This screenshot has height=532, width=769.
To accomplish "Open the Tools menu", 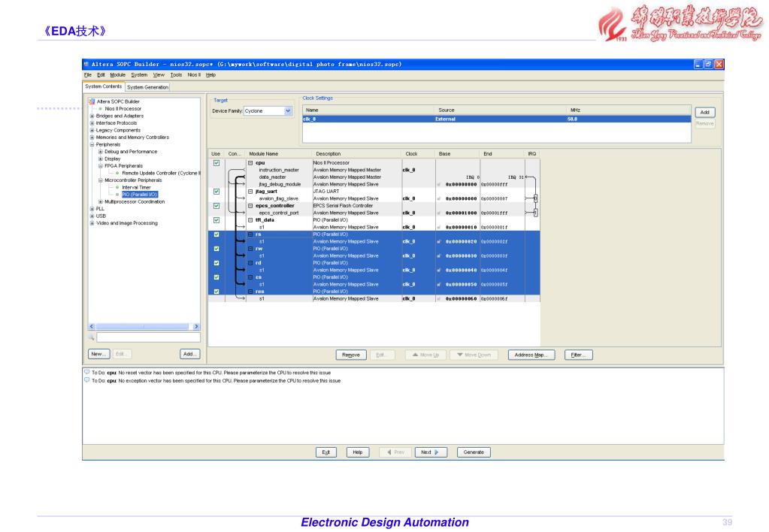I will pyautogui.click(x=176, y=75).
